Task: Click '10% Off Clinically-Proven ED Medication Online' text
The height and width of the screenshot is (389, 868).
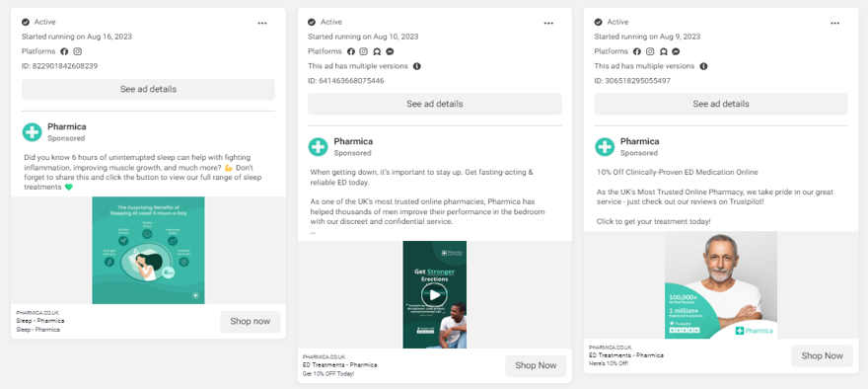Action: [x=677, y=173]
